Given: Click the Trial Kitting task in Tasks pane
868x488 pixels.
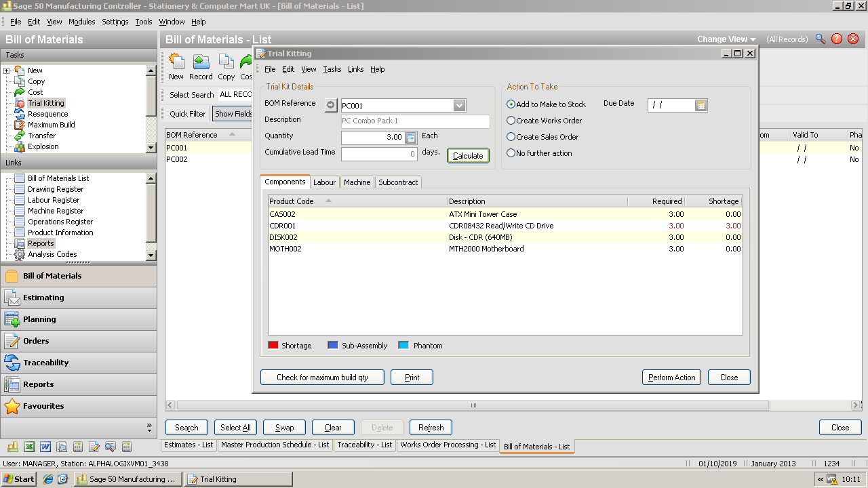Looking at the screenshot, I should pyautogui.click(x=46, y=103).
